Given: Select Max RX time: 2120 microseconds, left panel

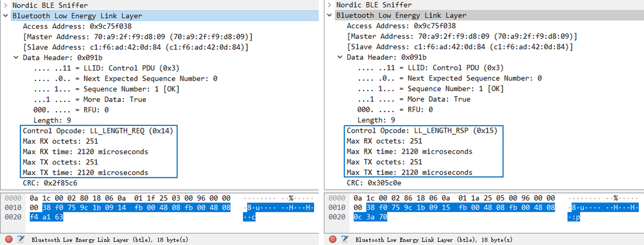Looking at the screenshot, I should 85,152.
